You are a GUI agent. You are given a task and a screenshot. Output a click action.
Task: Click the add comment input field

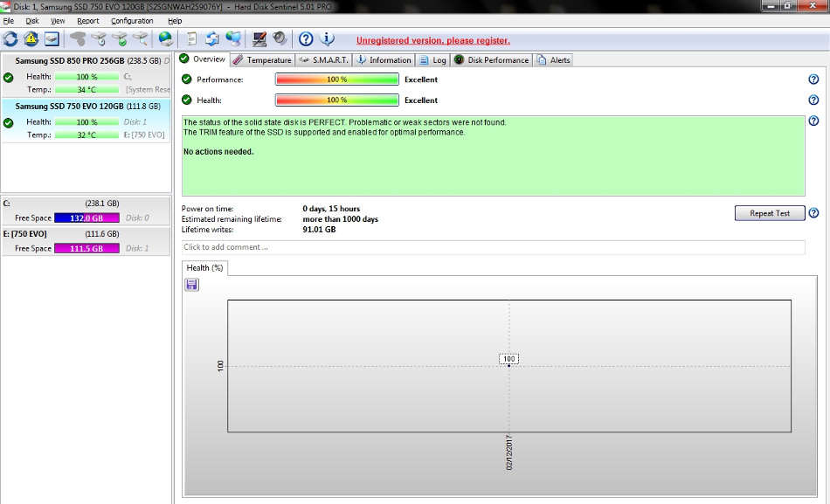[x=489, y=247]
